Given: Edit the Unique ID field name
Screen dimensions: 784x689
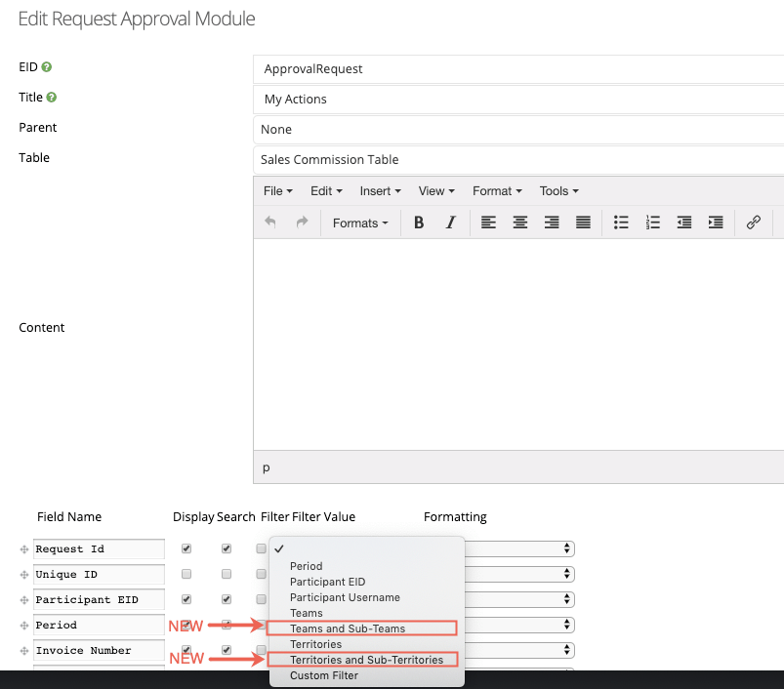Looking at the screenshot, I should [x=99, y=575].
